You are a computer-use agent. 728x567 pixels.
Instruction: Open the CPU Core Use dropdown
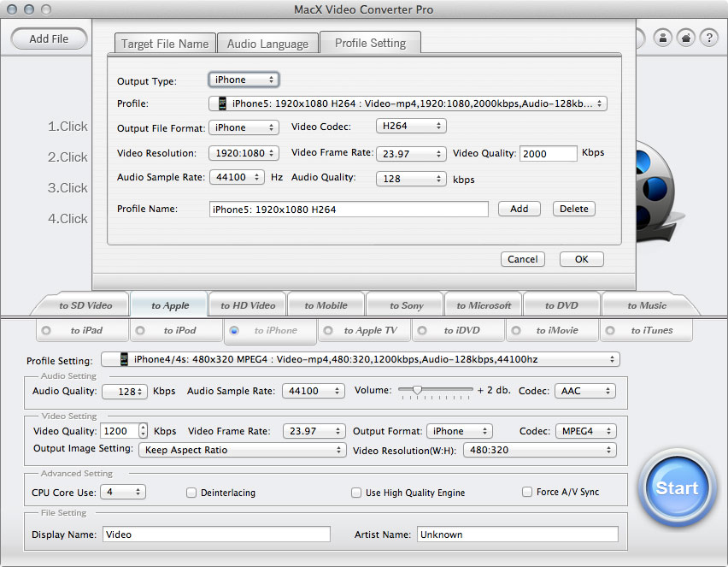pos(123,493)
